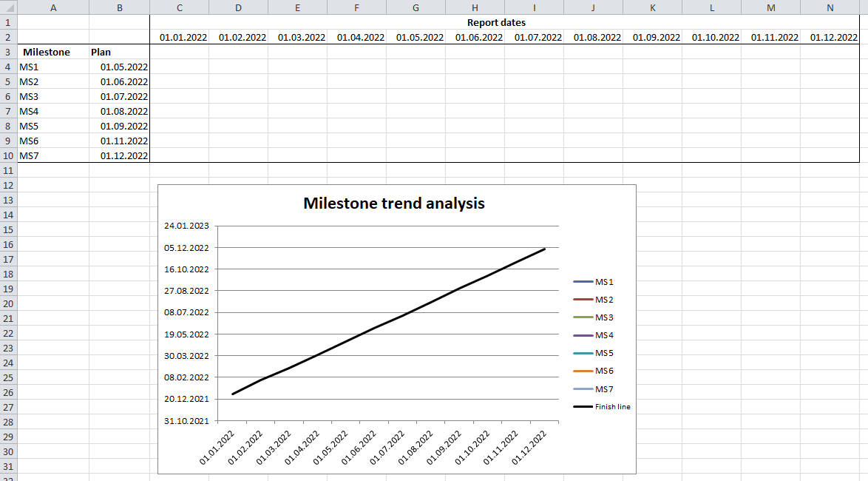Select column C header

click(179, 7)
